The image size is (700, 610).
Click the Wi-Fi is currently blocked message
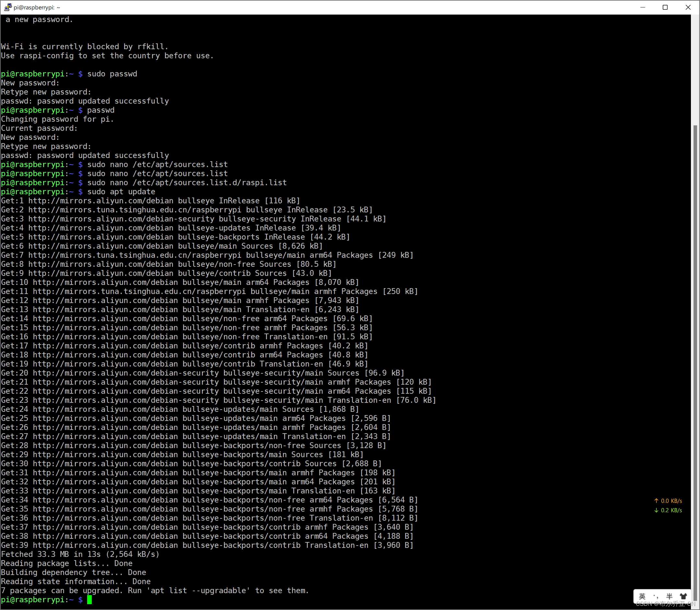point(85,46)
